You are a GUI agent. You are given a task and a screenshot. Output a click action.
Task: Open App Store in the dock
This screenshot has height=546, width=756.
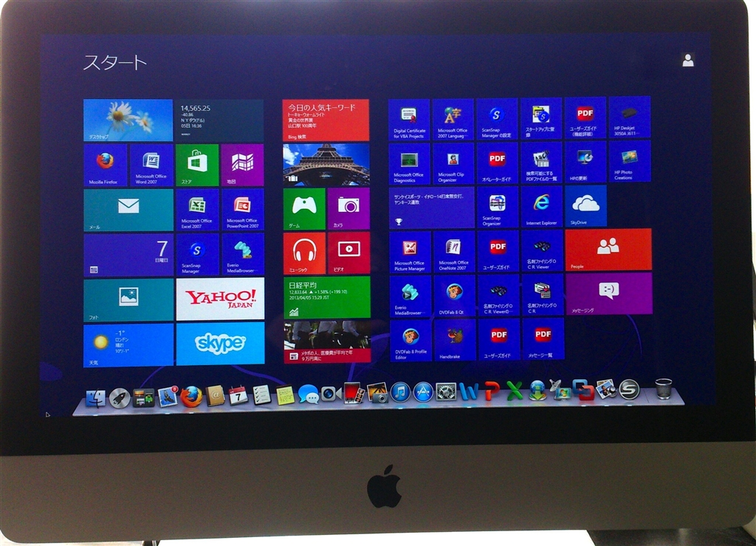tap(423, 392)
